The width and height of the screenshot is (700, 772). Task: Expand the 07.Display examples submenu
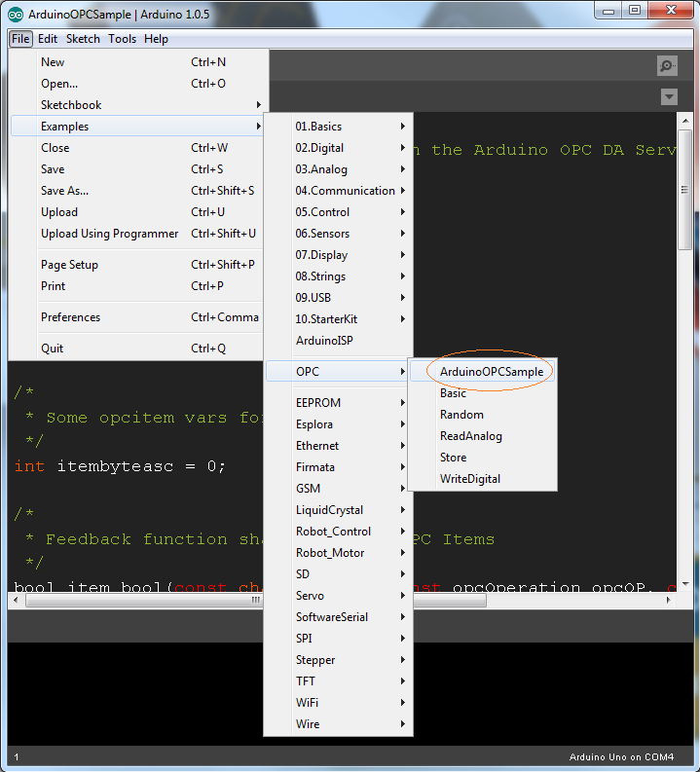pos(338,255)
